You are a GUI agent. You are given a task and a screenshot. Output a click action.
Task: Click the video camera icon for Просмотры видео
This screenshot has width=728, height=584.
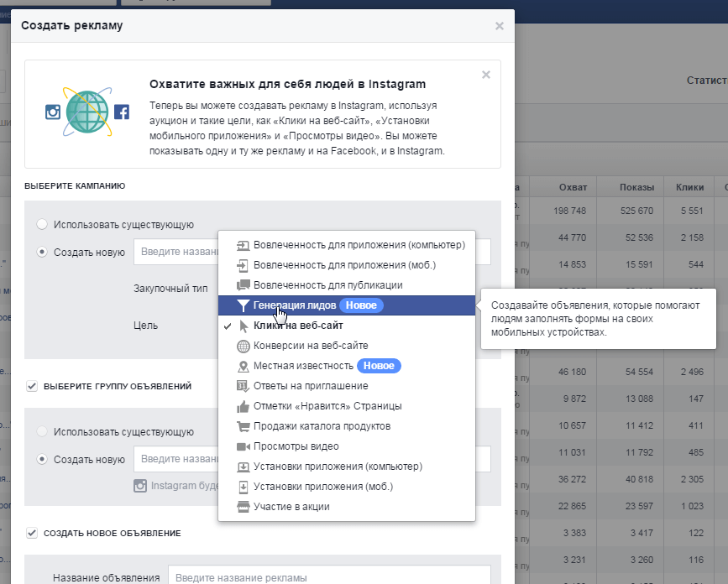tap(244, 446)
